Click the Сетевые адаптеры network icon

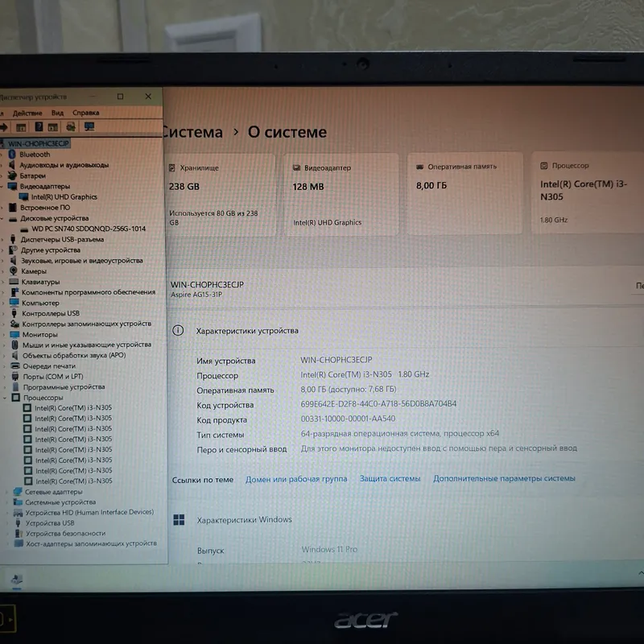[17, 492]
